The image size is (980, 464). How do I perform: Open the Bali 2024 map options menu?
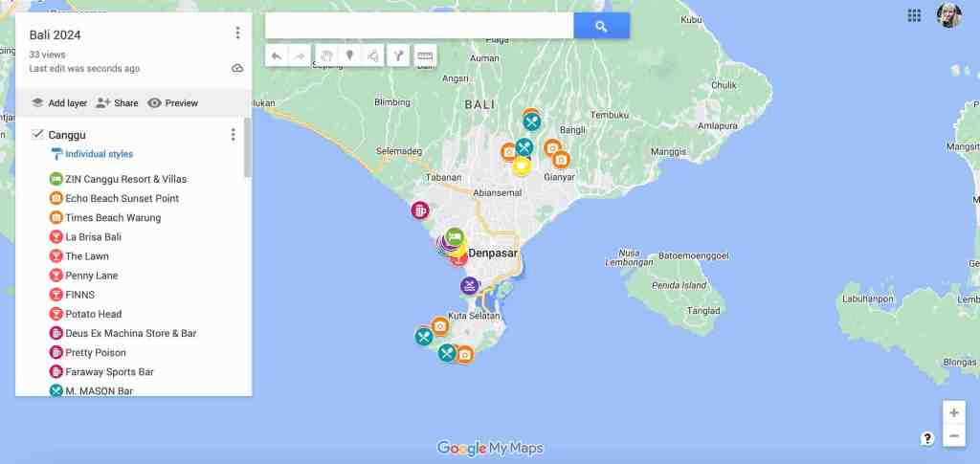(x=237, y=33)
